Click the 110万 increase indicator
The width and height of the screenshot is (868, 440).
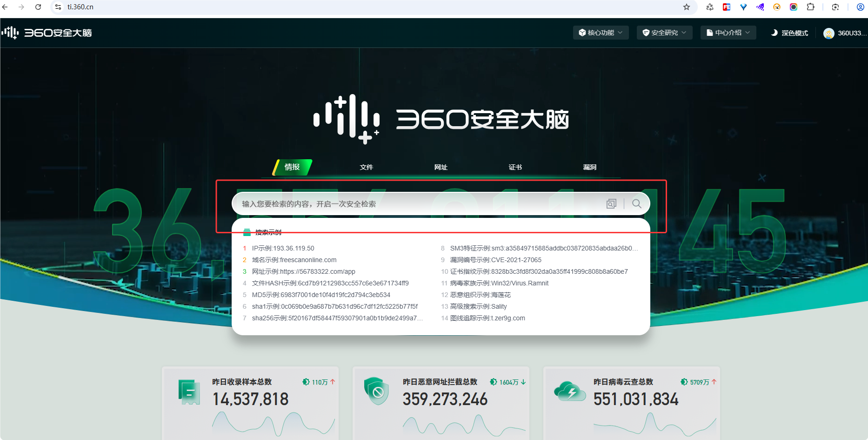click(319, 382)
